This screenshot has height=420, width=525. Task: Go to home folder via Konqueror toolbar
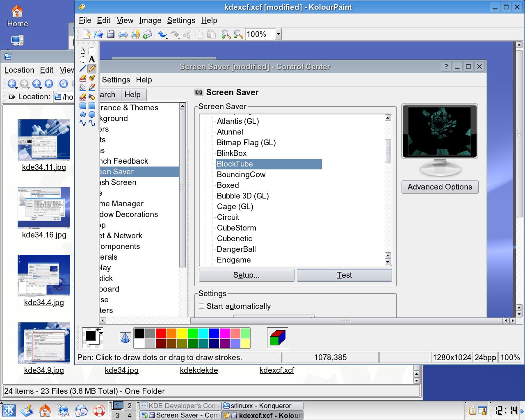49,84
